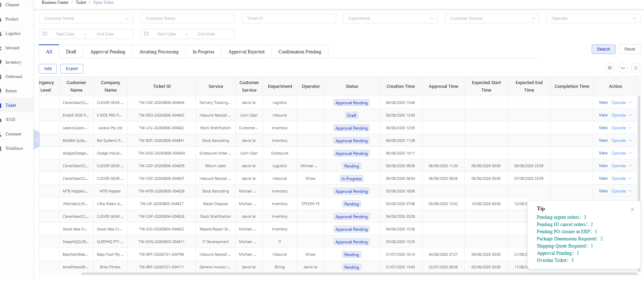Close the Tip notification panel

(x=632, y=210)
